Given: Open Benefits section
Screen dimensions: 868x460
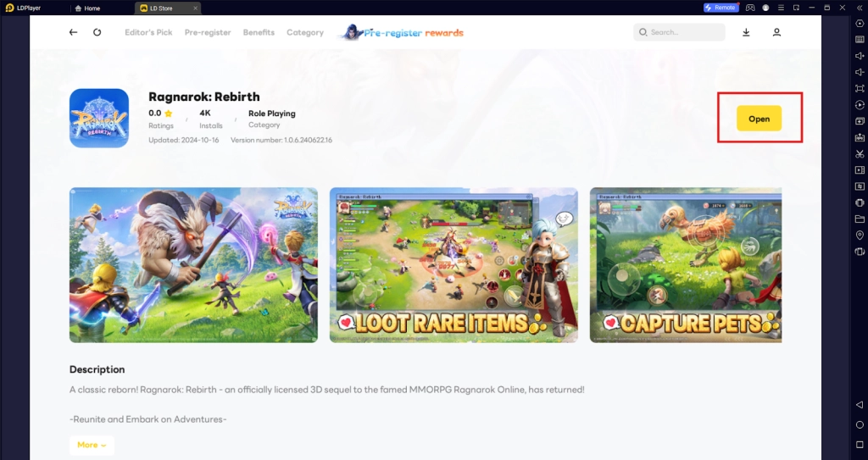Looking at the screenshot, I should tap(259, 32).
